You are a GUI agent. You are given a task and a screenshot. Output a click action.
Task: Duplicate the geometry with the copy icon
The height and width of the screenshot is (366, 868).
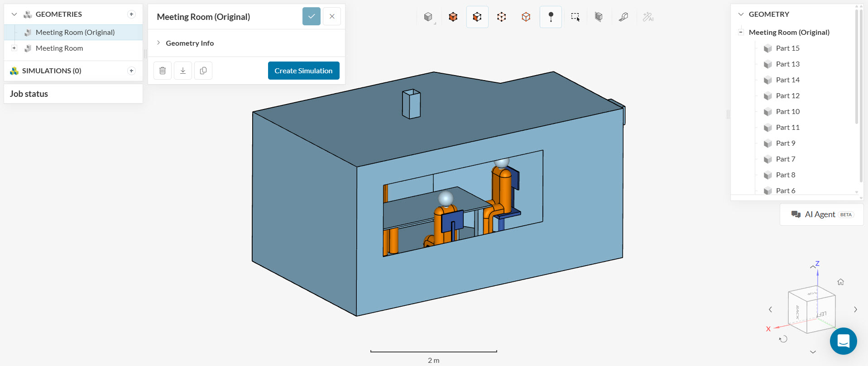click(203, 71)
